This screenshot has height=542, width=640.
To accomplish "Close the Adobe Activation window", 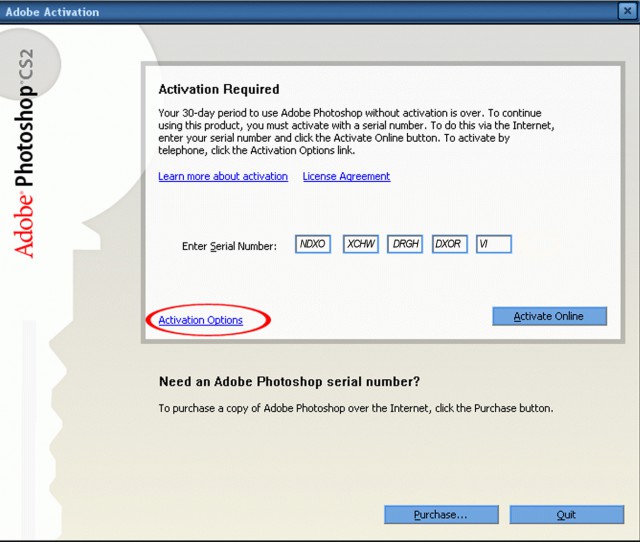I will click(627, 11).
